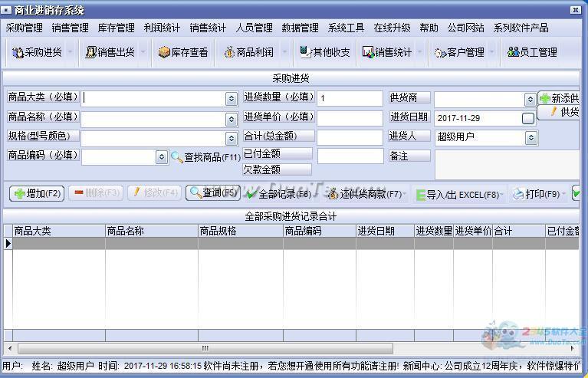This screenshot has height=378, width=588.
Task: Toggle the checkbox beside 进货日期 field
Action: (528, 119)
